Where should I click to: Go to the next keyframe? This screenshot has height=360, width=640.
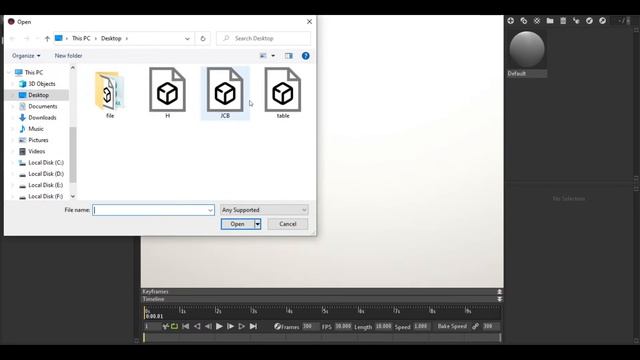[242, 326]
